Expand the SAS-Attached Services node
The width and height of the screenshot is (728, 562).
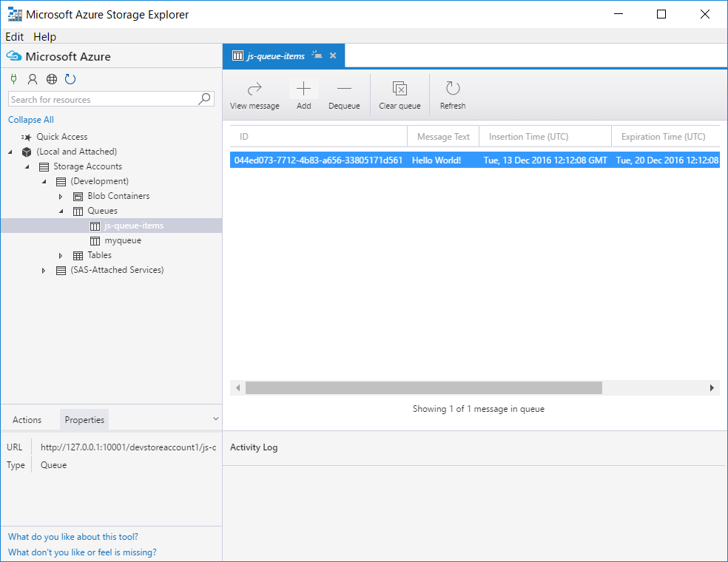pyautogui.click(x=43, y=270)
